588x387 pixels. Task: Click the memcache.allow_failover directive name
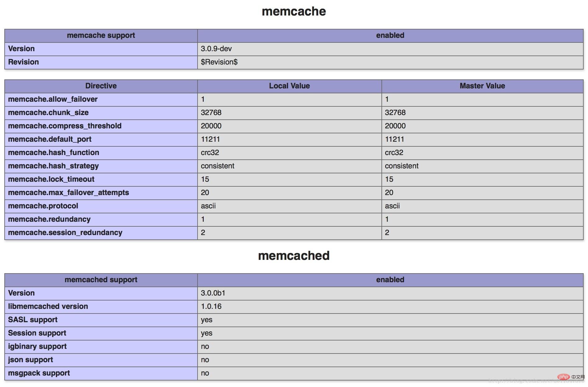click(x=53, y=99)
